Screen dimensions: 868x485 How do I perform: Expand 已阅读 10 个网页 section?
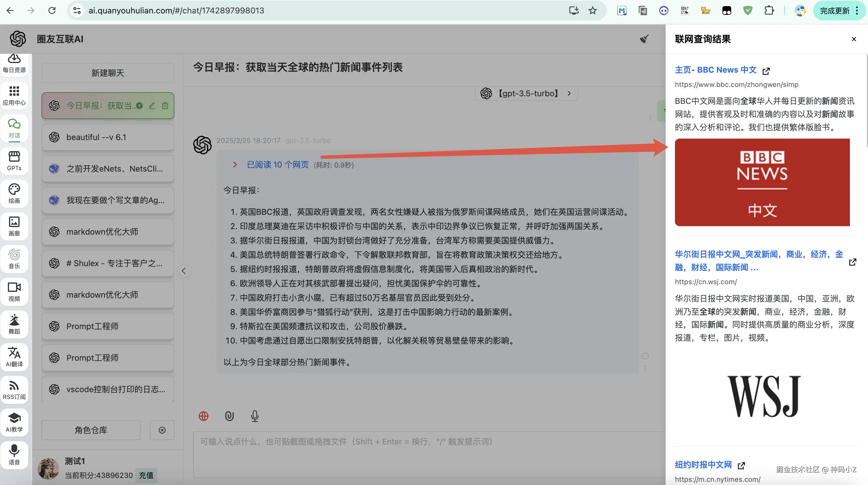(277, 165)
